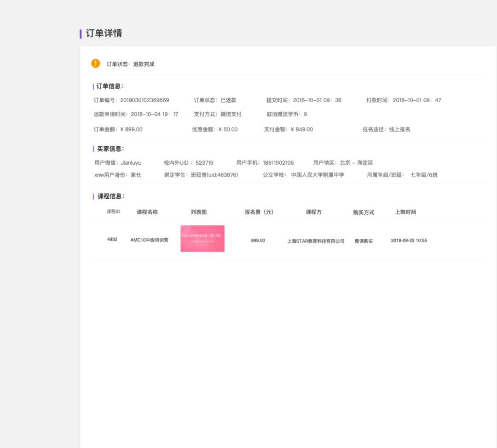Click the 校内外UID value 523715
Viewport: 497px width, 448px height.
click(x=204, y=163)
